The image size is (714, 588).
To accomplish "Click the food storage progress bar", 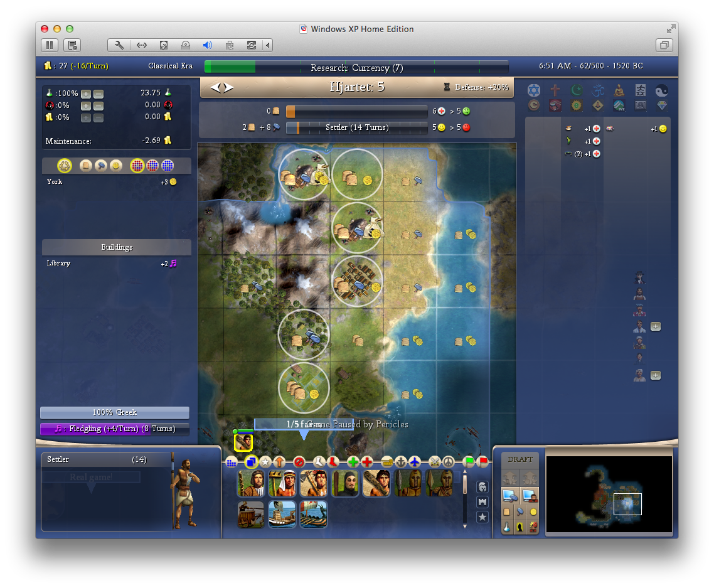I will pyautogui.click(x=356, y=111).
